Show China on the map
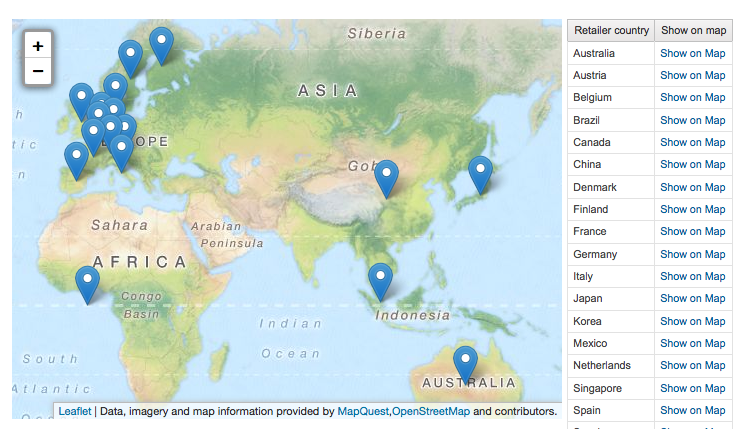 point(693,164)
